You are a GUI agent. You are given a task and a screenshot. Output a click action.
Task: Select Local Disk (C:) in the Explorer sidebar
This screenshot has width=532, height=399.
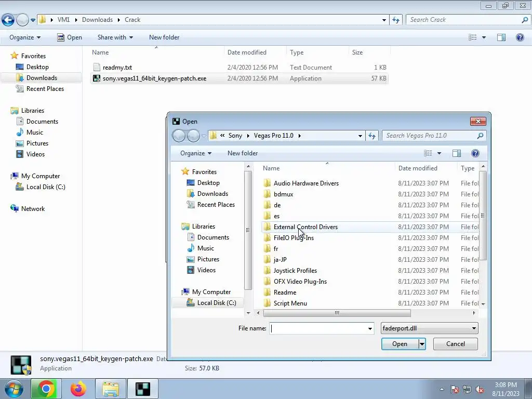(x=46, y=187)
